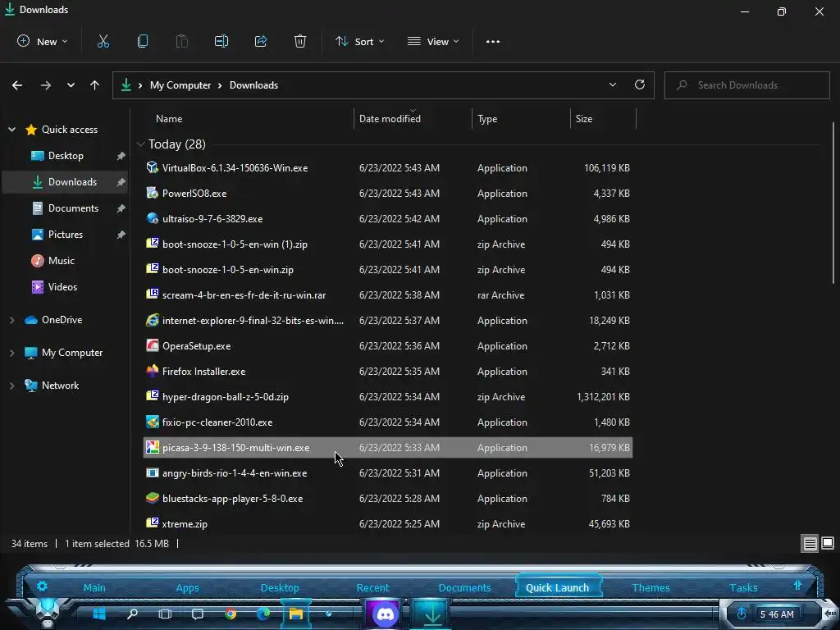Go up one folder level arrow
The height and width of the screenshot is (630, 840).
pyautogui.click(x=95, y=85)
